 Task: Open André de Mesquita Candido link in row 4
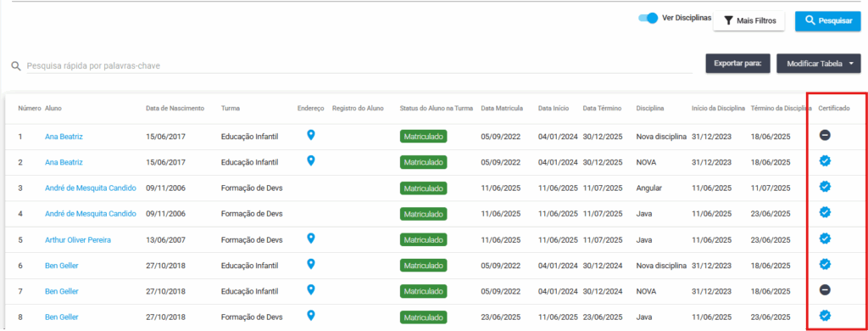(x=90, y=214)
